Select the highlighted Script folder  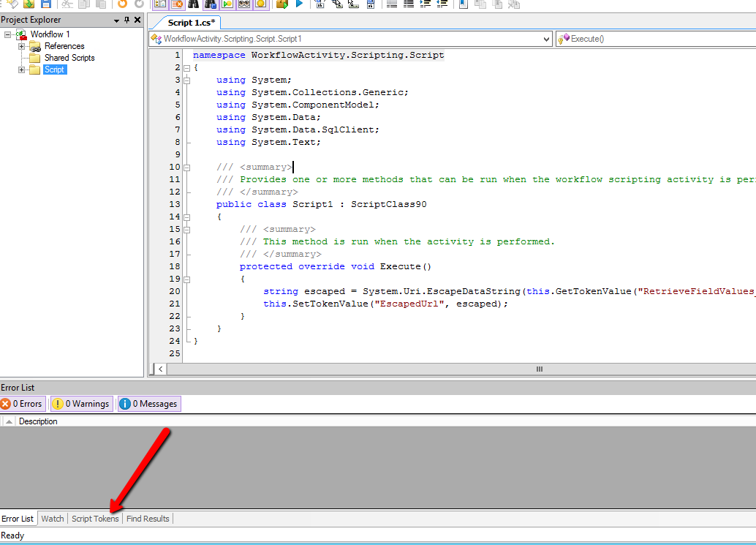coord(54,70)
